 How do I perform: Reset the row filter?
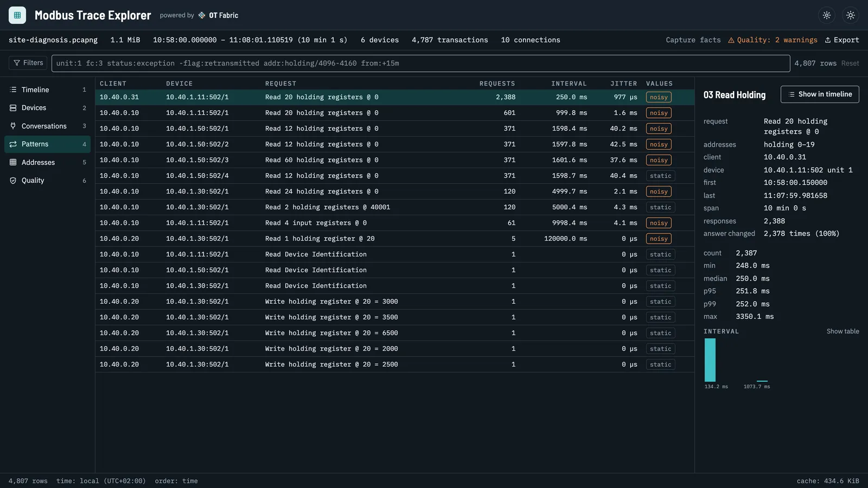850,63
